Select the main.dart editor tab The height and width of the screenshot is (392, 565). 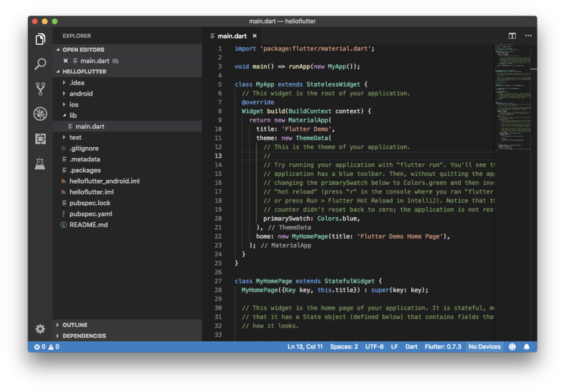[232, 36]
